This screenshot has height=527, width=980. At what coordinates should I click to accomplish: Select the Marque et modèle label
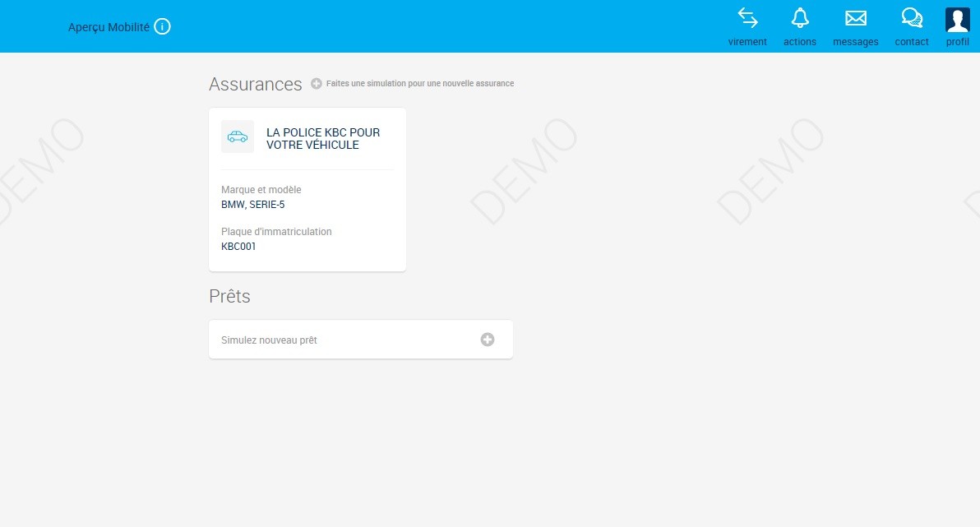point(261,189)
